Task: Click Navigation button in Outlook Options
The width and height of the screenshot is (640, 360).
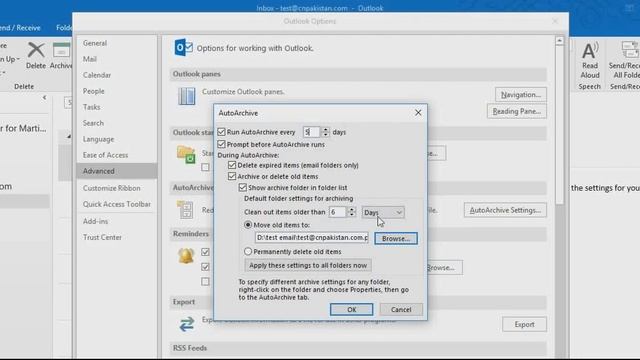Action: (521, 94)
